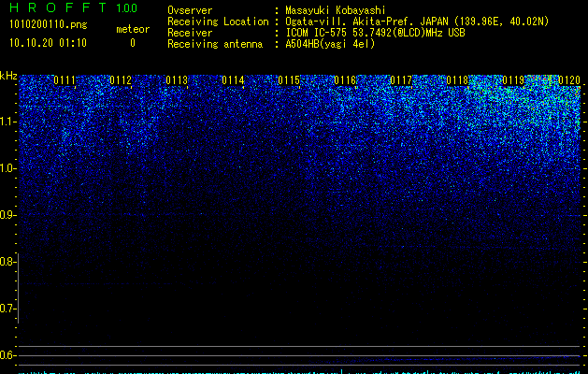This screenshot has height=374, width=588.
Task: Click the HROFFT 1.0.0 title text
Action: tap(73, 7)
